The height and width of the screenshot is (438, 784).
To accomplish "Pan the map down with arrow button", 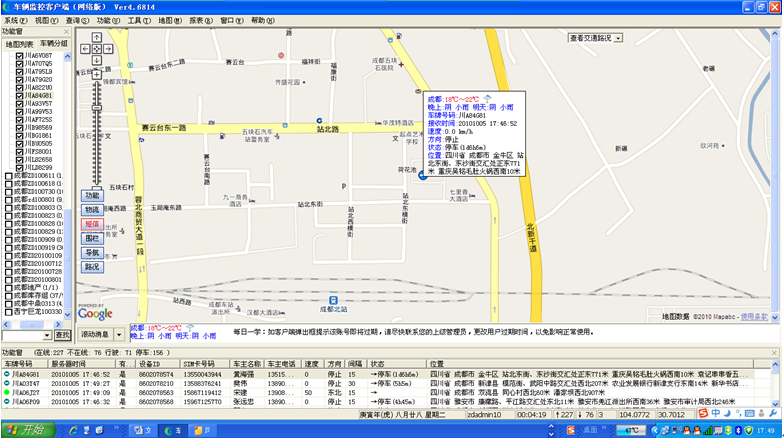I will click(97, 58).
